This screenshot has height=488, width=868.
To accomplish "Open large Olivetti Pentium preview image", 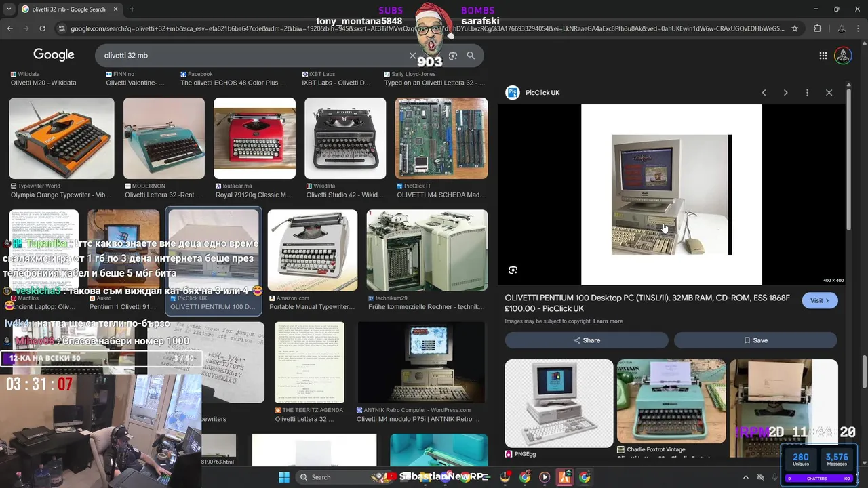I will pos(671,195).
